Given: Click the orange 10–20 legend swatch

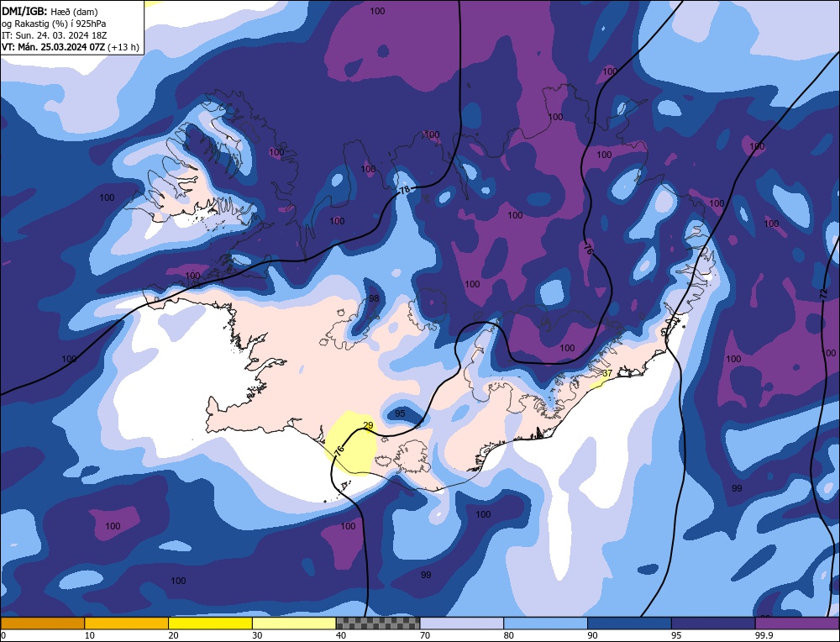Looking at the screenshot, I should 127,623.
